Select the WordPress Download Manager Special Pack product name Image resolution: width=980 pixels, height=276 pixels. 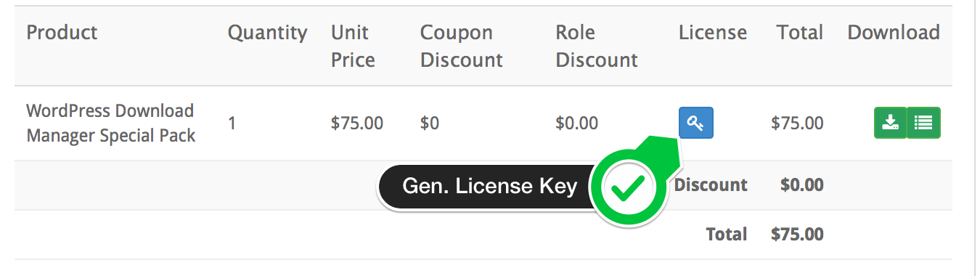pos(111,123)
